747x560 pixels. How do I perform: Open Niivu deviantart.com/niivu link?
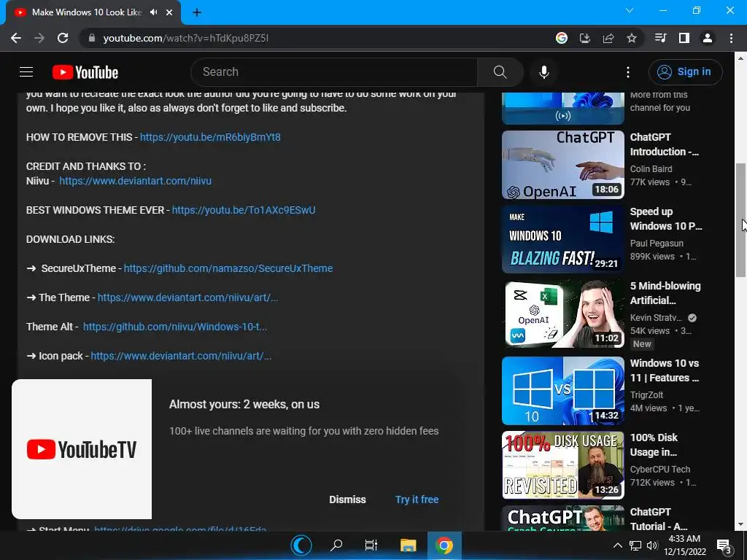(135, 181)
